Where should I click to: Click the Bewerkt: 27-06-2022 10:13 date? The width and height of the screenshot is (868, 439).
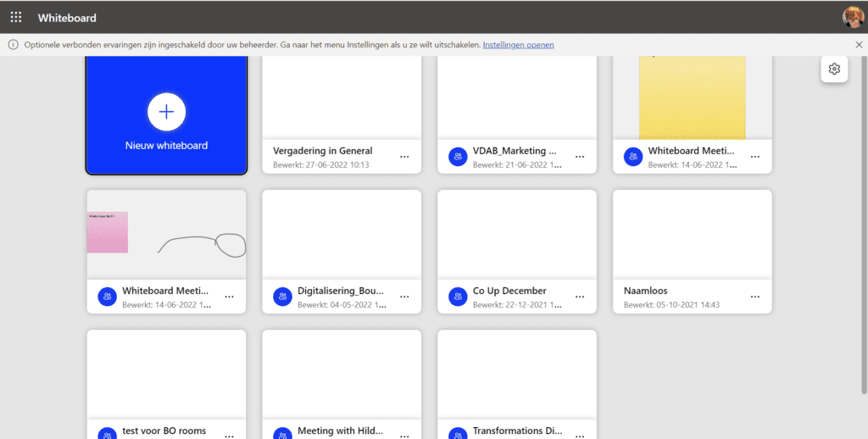pyautogui.click(x=321, y=165)
